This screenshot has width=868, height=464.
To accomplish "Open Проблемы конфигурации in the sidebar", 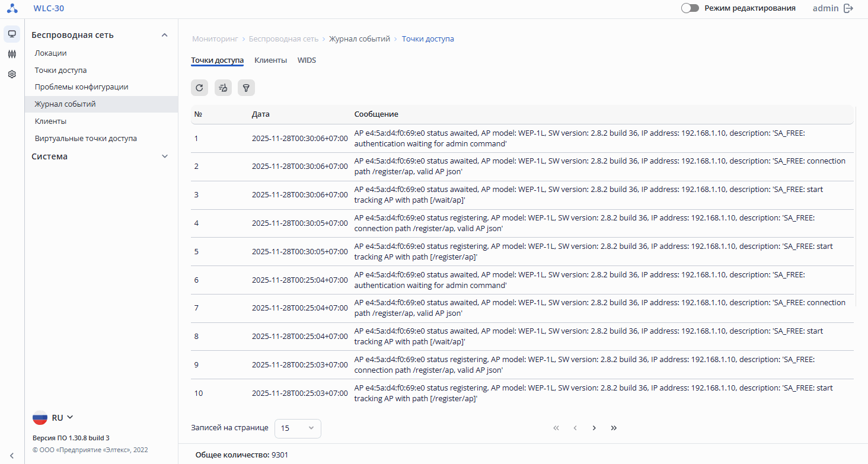I will tap(81, 87).
